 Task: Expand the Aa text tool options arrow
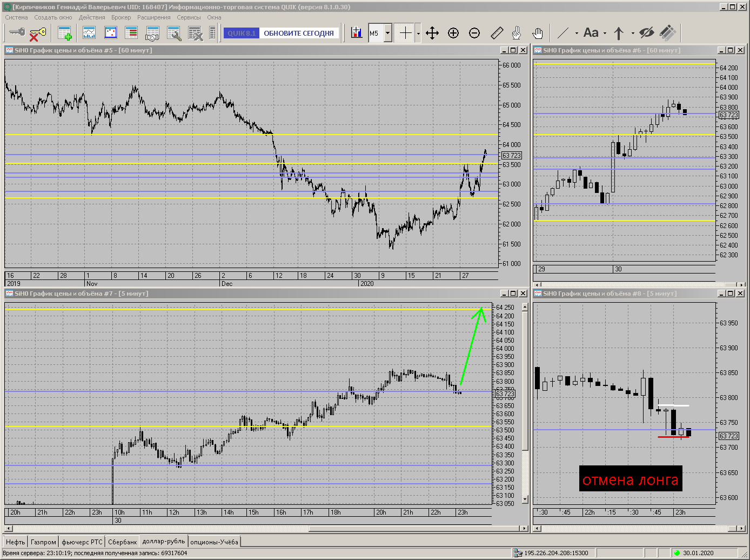coord(605,33)
